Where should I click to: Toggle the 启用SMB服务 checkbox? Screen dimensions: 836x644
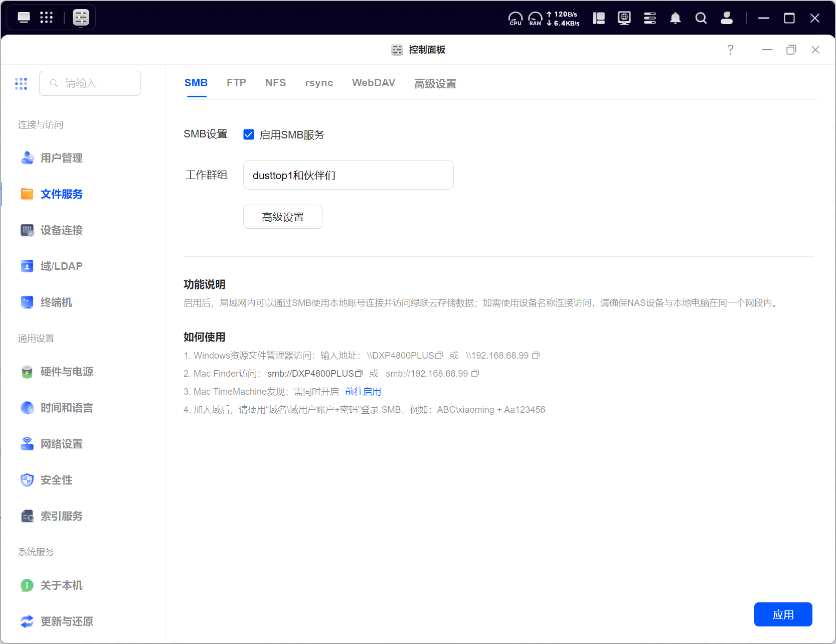point(249,134)
